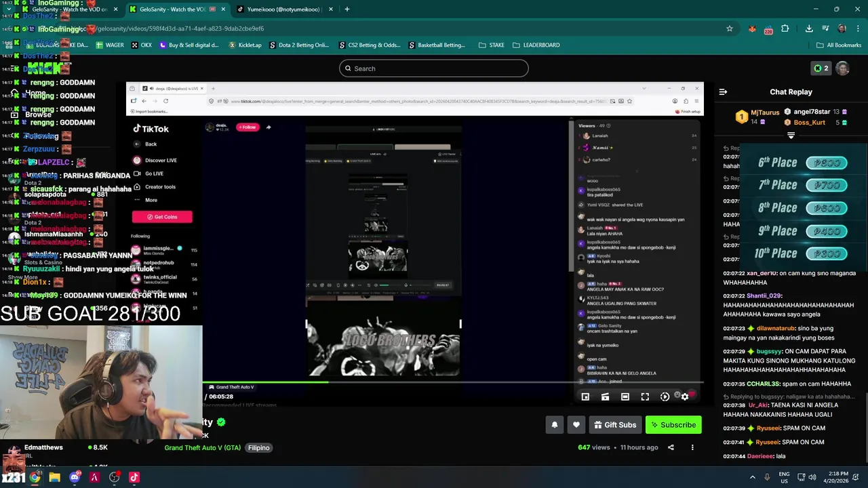Screen dimensions: 868x488
Task: Open the LEADERBOARD bookmarks folder
Action: (536, 45)
